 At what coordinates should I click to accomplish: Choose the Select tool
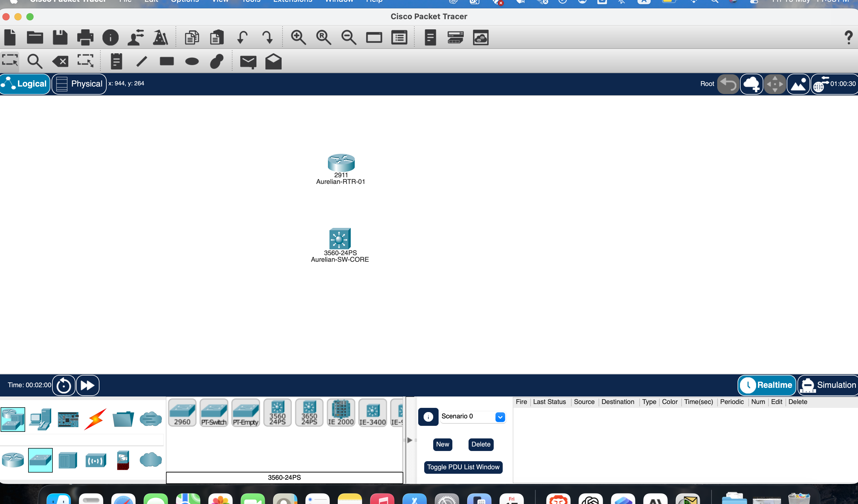(10, 61)
